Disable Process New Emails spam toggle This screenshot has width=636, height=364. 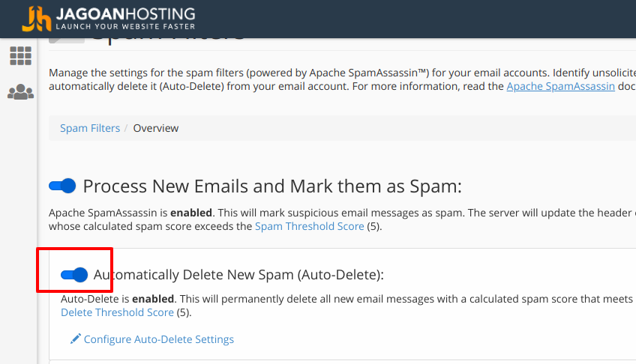pos(63,186)
